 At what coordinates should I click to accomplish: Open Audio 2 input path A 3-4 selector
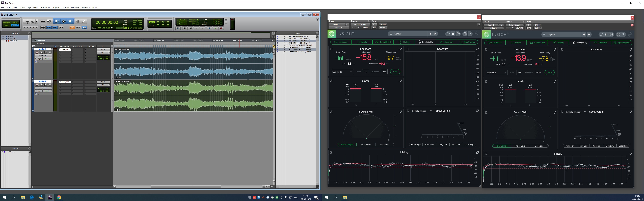(x=103, y=82)
